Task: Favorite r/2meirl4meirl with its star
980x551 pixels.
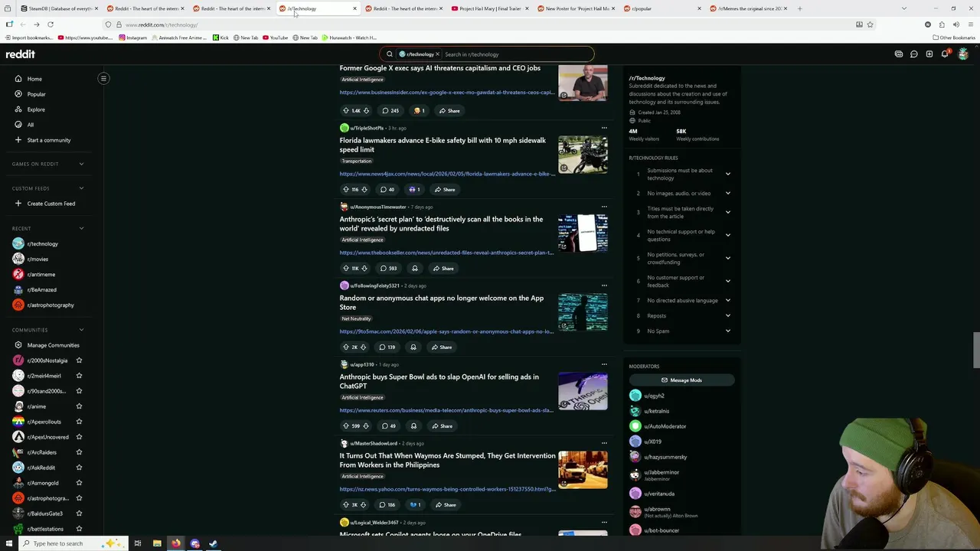Action: [x=79, y=376]
